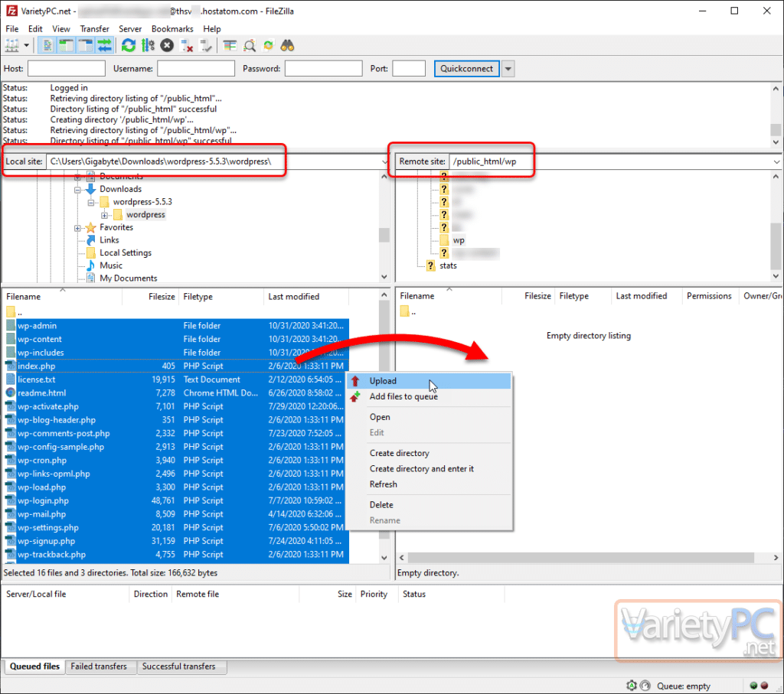Click the Upload arrow icon in context menu
The width and height of the screenshot is (784, 694).
[355, 381]
